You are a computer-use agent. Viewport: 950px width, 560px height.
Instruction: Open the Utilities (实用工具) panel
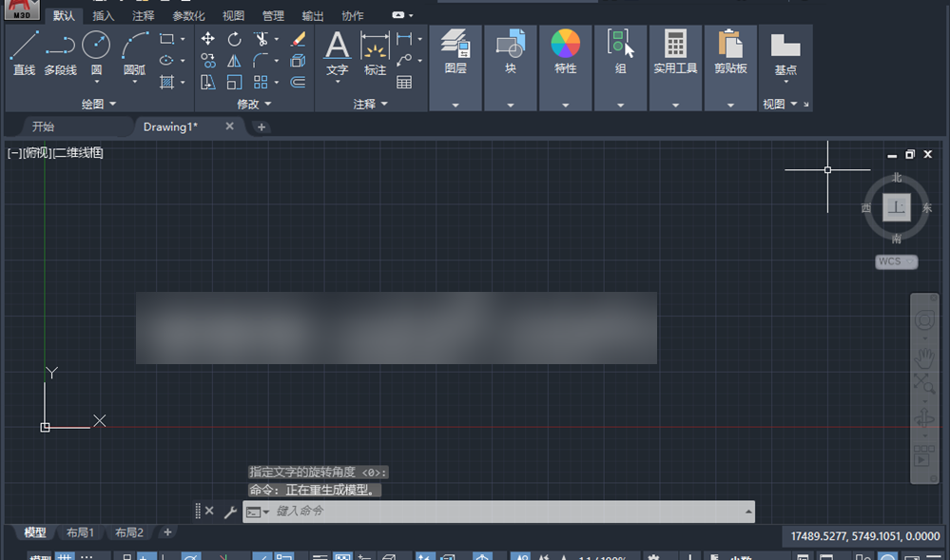(675, 68)
